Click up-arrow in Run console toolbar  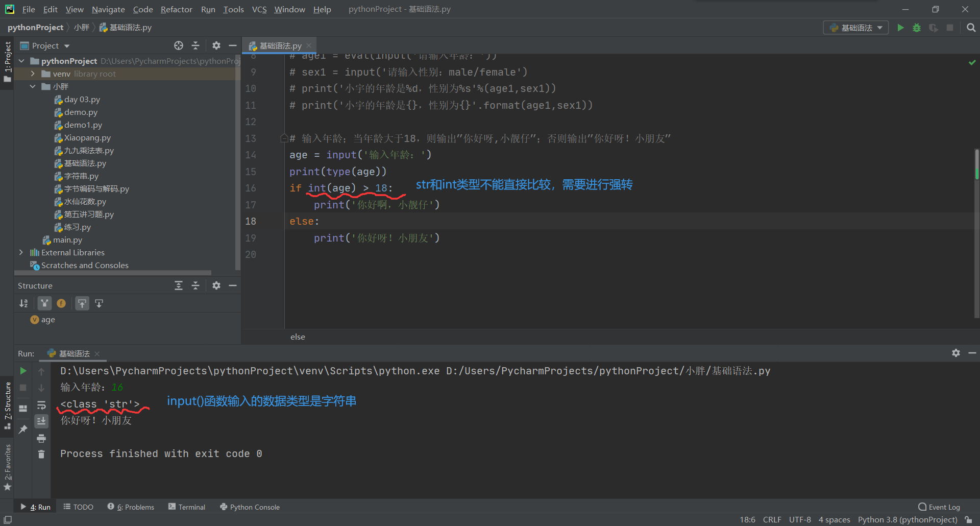(41, 371)
